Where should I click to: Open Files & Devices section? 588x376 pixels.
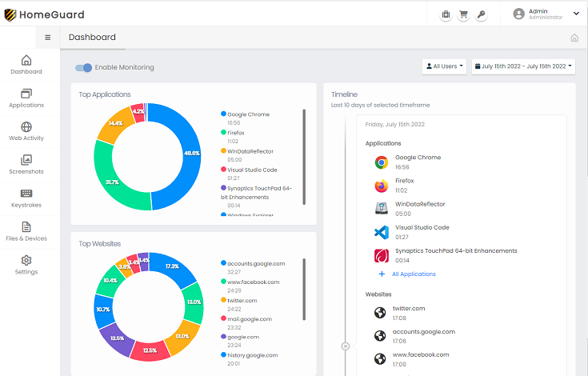click(26, 231)
